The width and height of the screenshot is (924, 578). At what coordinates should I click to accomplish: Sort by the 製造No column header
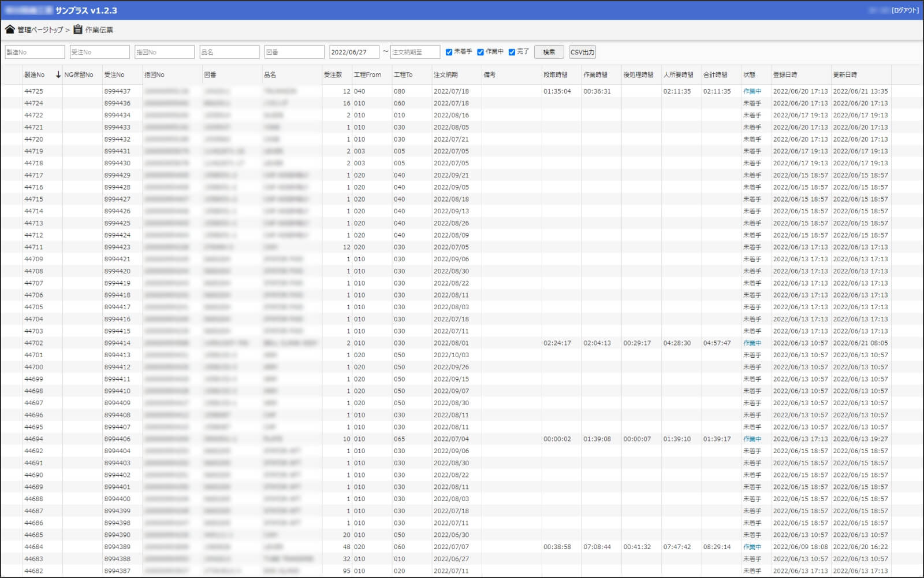35,75
